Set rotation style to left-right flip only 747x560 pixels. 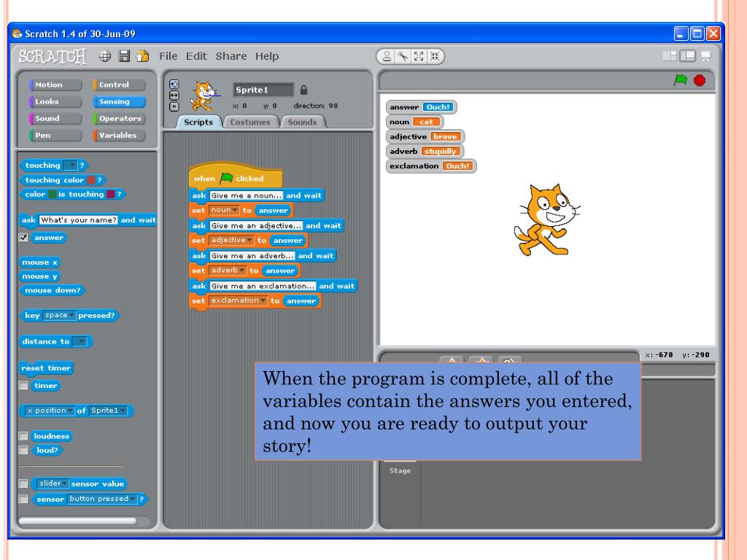coord(174,96)
